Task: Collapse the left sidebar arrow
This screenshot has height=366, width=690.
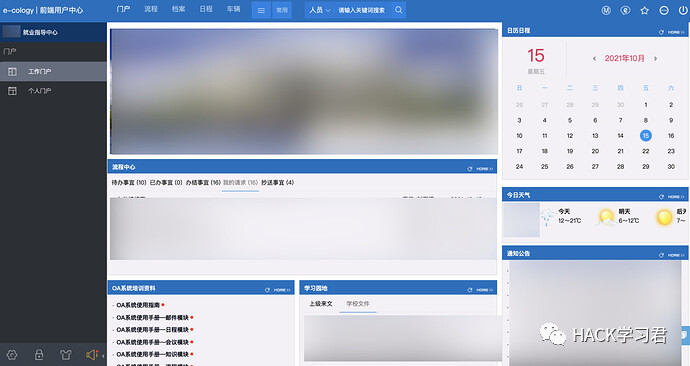Action: (103, 355)
